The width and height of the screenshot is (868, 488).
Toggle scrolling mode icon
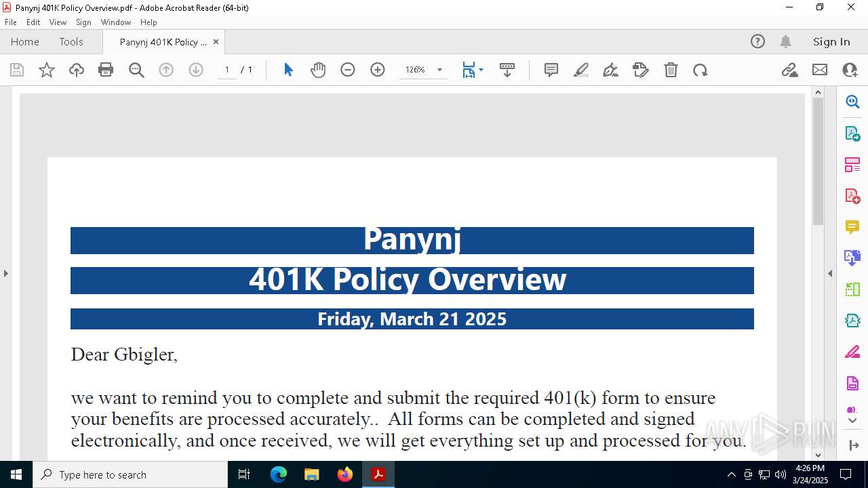tap(507, 70)
